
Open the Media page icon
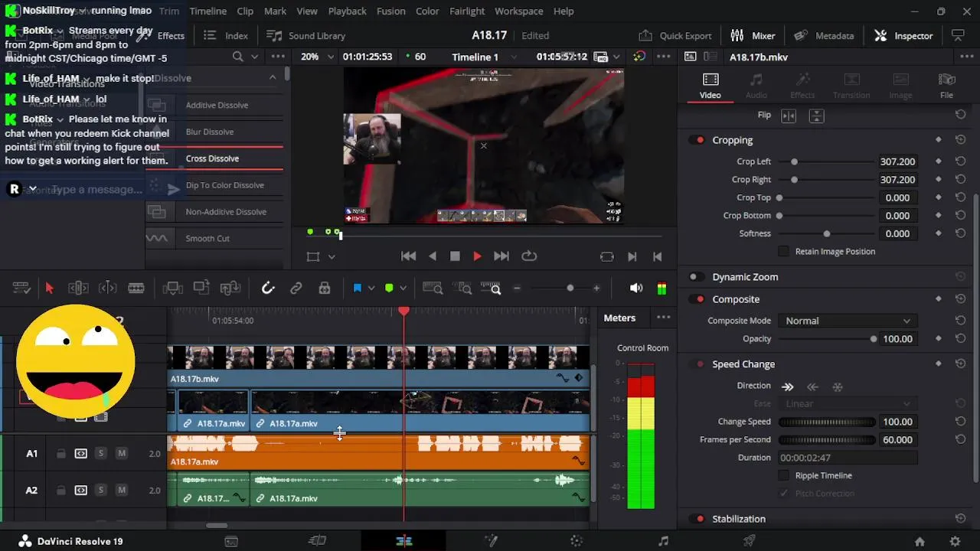pyautogui.click(x=231, y=541)
